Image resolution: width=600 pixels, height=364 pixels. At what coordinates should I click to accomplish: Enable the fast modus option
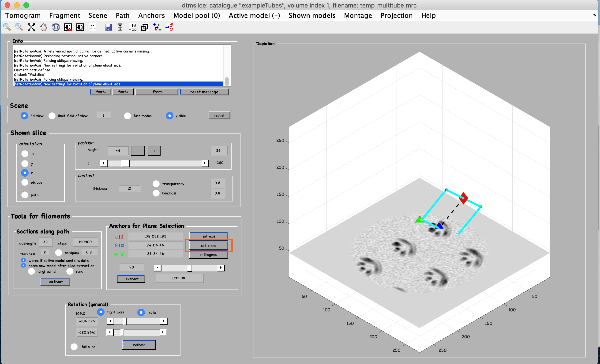click(127, 116)
